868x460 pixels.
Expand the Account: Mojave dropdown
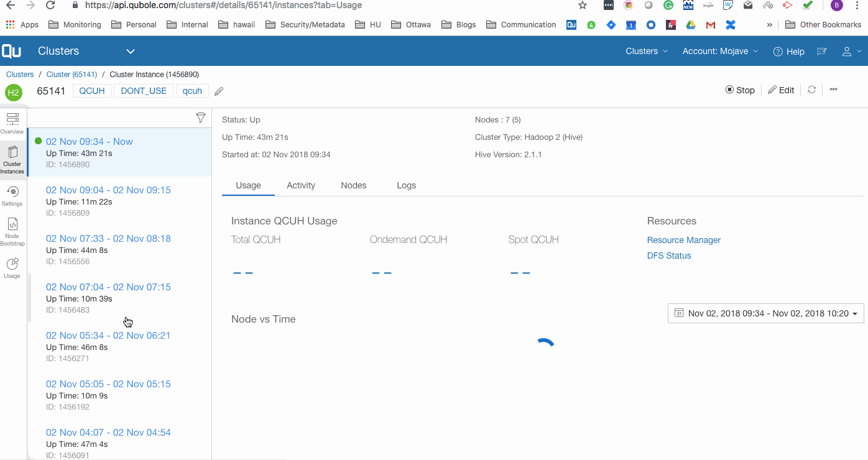click(721, 52)
